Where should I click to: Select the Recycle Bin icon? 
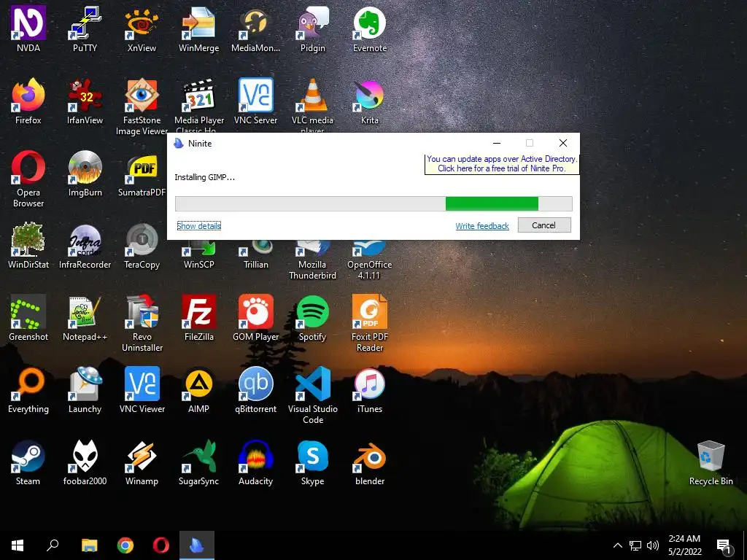click(711, 456)
